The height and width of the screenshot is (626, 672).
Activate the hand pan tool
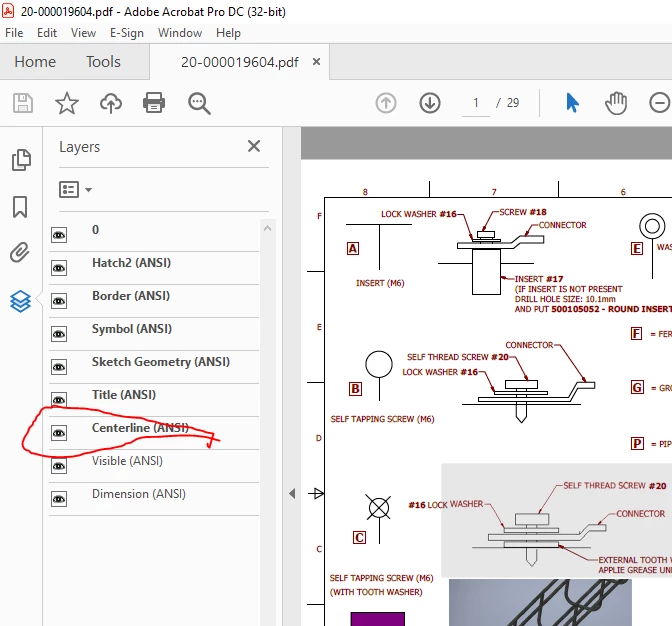tap(616, 103)
